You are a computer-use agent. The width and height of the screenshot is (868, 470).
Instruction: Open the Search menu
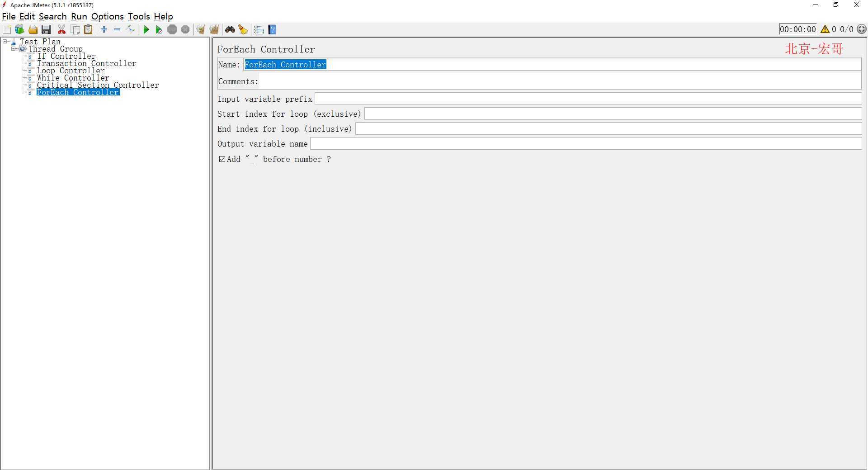point(52,16)
